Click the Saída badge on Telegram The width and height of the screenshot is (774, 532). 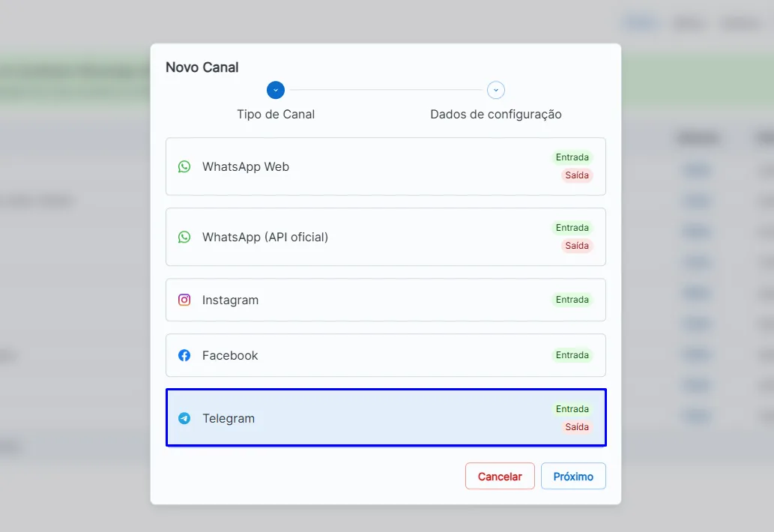[x=576, y=427]
